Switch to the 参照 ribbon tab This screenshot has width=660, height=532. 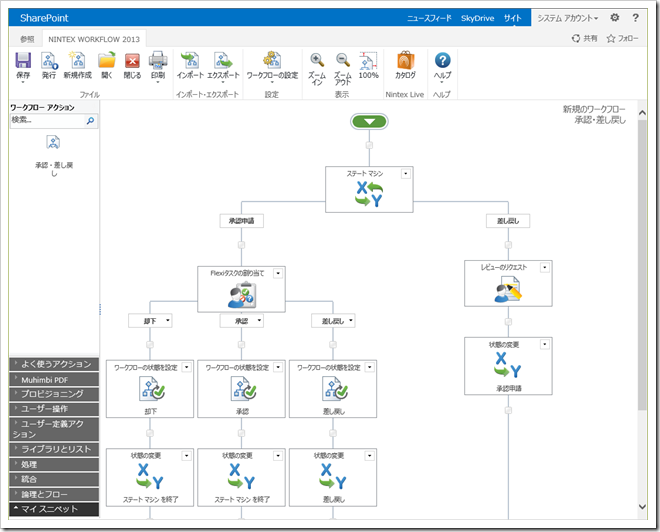tap(27, 38)
